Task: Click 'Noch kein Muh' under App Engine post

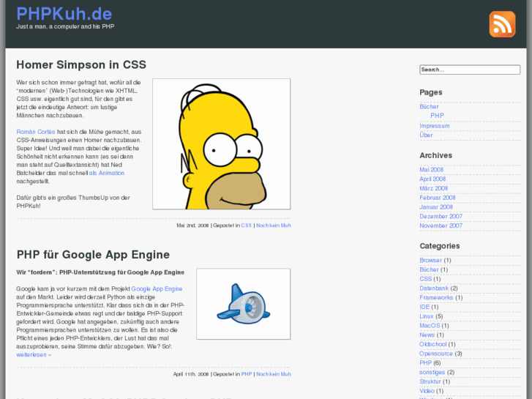Action: pos(274,374)
